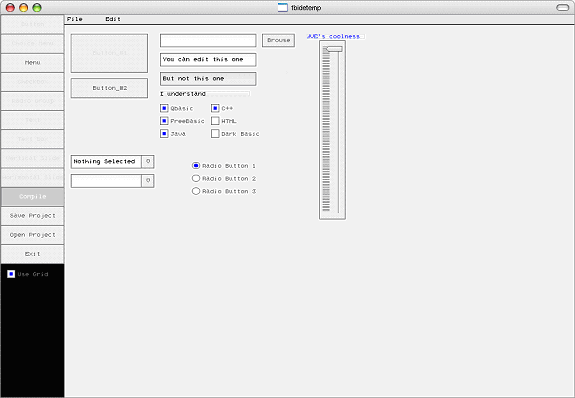Choose Radio Button 3
This screenshot has width=575, height=398.
196,191
